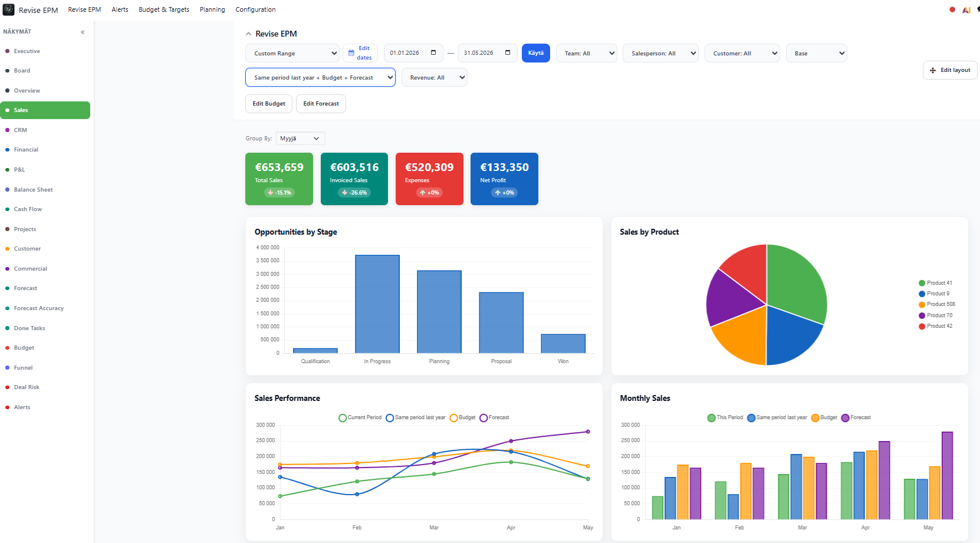Open the Cash Flow view in the sidebar
Image resolution: width=980 pixels, height=543 pixels.
(28, 209)
